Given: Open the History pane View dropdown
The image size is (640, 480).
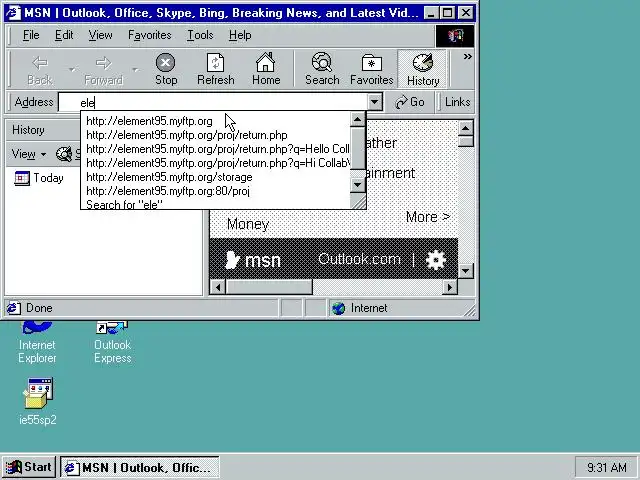Looking at the screenshot, I should tap(29, 154).
